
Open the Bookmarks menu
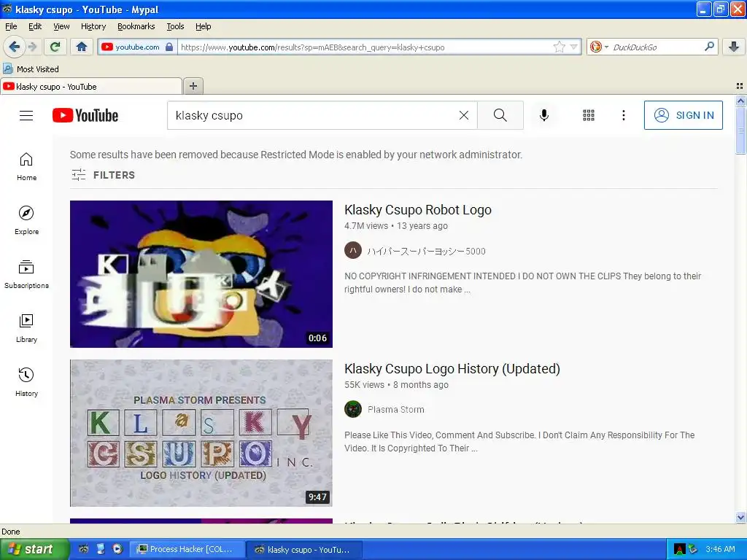click(x=136, y=26)
